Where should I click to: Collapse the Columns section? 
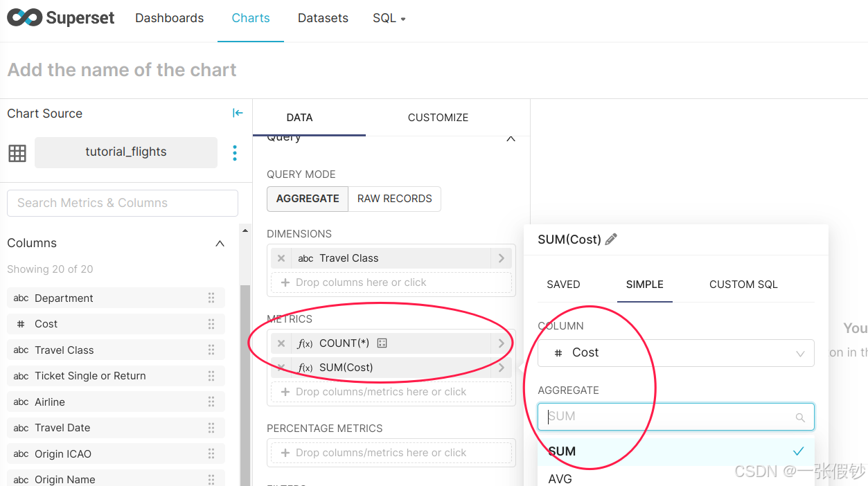point(220,244)
